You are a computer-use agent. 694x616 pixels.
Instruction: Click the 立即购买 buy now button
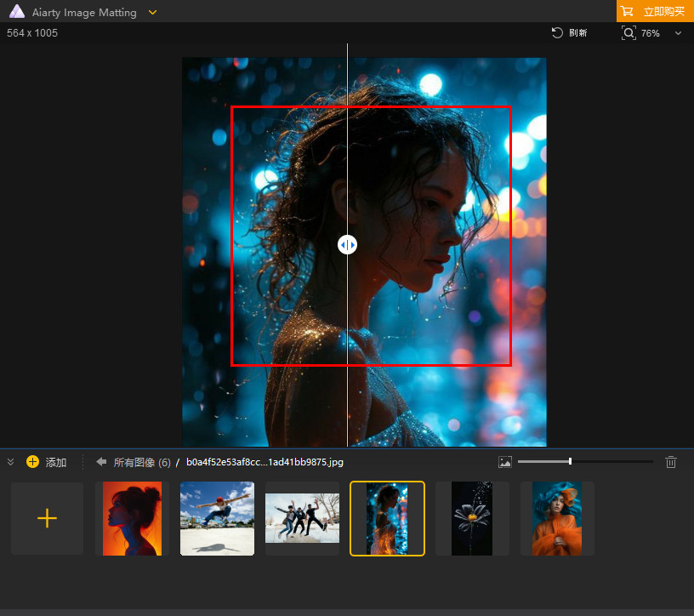click(x=655, y=11)
